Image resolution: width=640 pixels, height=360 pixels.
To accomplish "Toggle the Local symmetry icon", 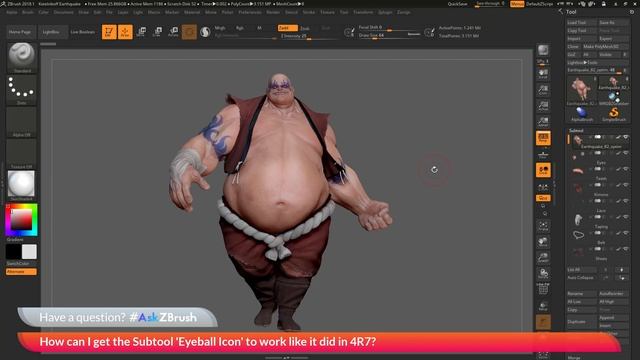I will coord(543,170).
